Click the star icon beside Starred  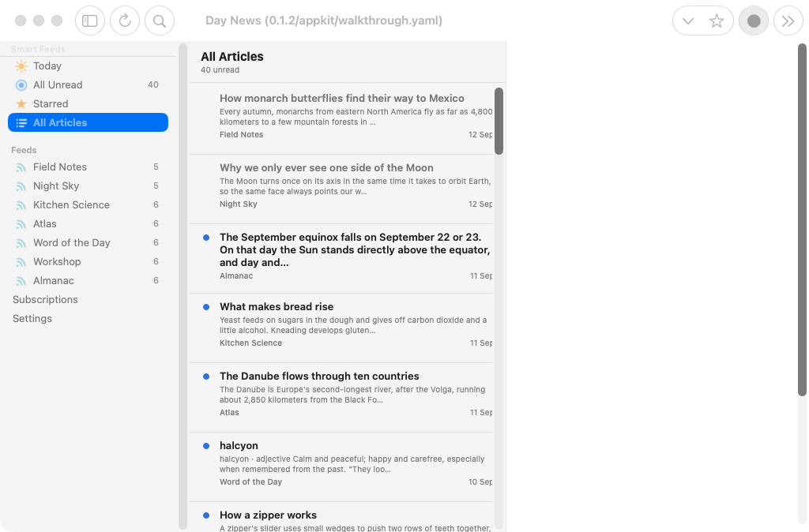click(21, 103)
